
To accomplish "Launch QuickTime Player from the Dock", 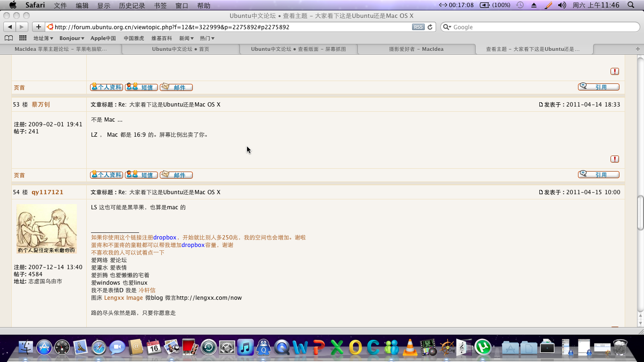I will [282, 348].
